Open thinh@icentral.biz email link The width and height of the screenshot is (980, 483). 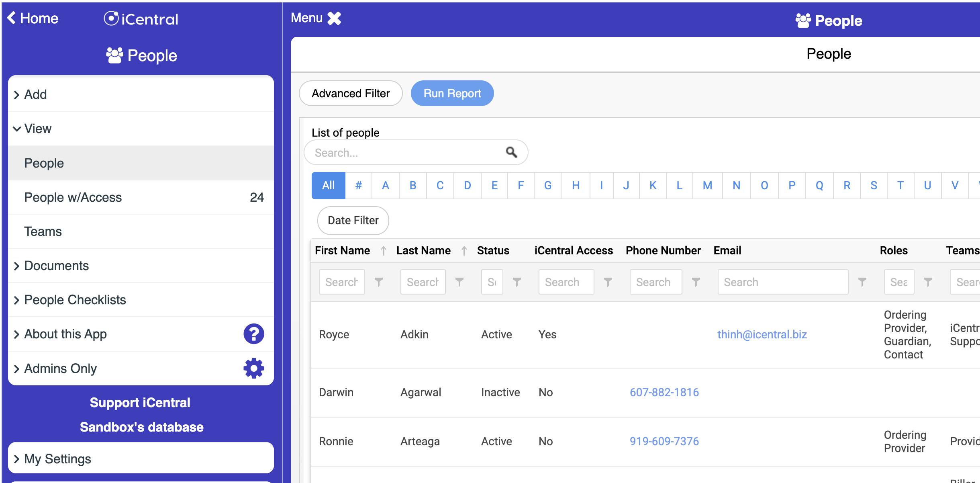click(x=762, y=334)
